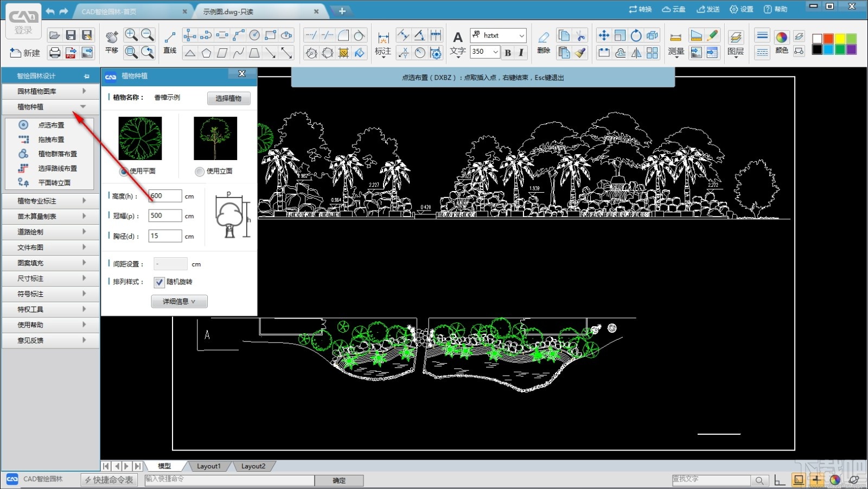Open the text size 350 dropdown
This screenshot has width=868, height=489.
[x=495, y=52]
